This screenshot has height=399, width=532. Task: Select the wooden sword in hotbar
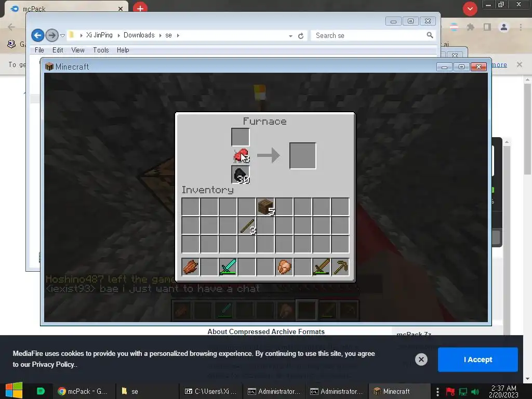point(322,267)
